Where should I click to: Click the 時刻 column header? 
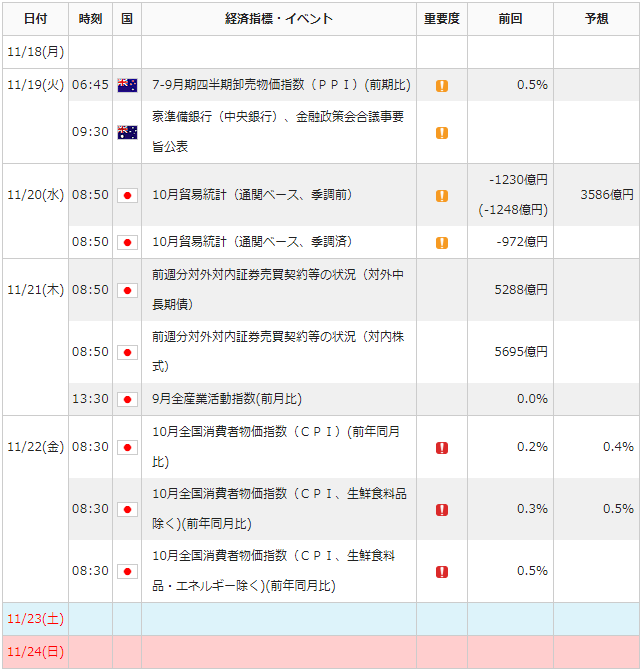coord(90,19)
